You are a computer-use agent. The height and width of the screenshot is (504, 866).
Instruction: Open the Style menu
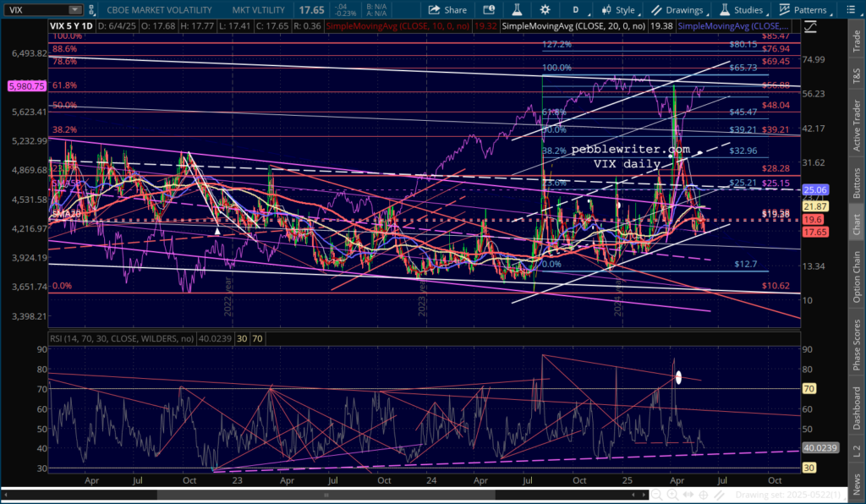pyautogui.click(x=618, y=10)
